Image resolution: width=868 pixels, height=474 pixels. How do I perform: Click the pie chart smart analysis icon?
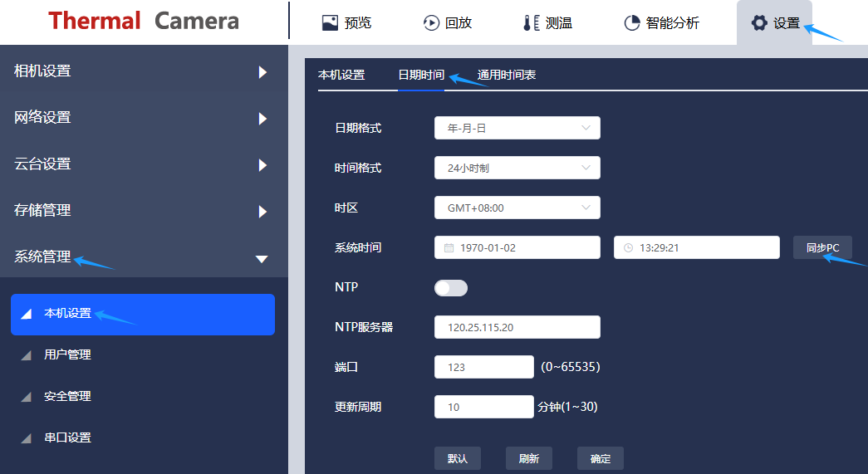click(x=632, y=23)
